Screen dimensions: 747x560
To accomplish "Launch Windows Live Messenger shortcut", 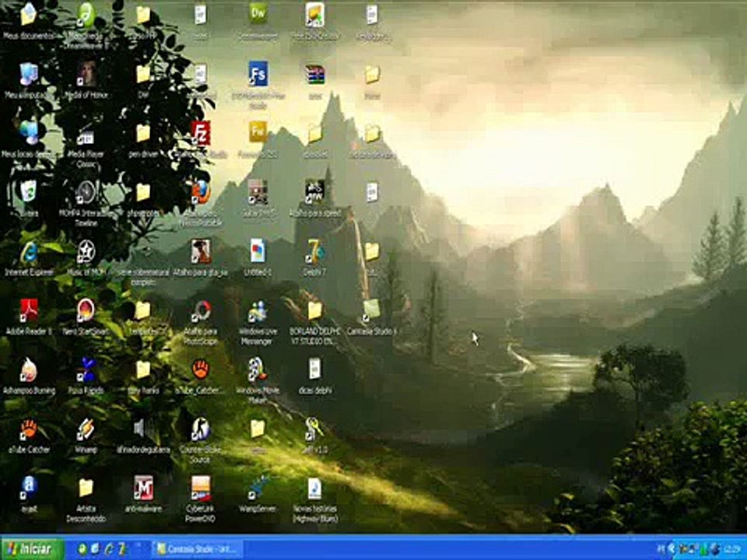I will pyautogui.click(x=258, y=310).
